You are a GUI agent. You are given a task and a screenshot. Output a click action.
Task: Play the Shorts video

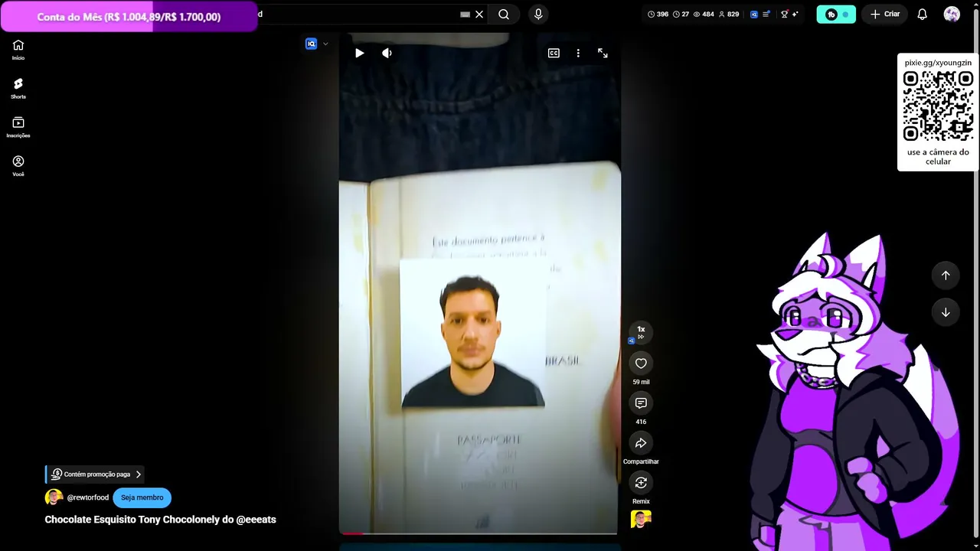coord(359,53)
